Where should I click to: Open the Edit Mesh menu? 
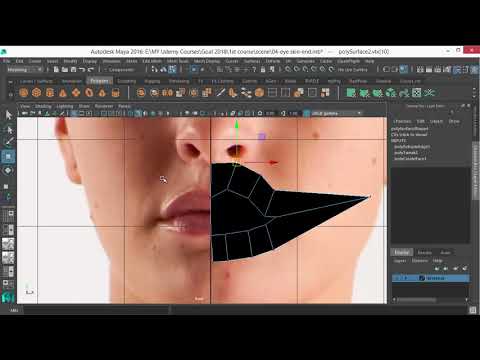152,61
